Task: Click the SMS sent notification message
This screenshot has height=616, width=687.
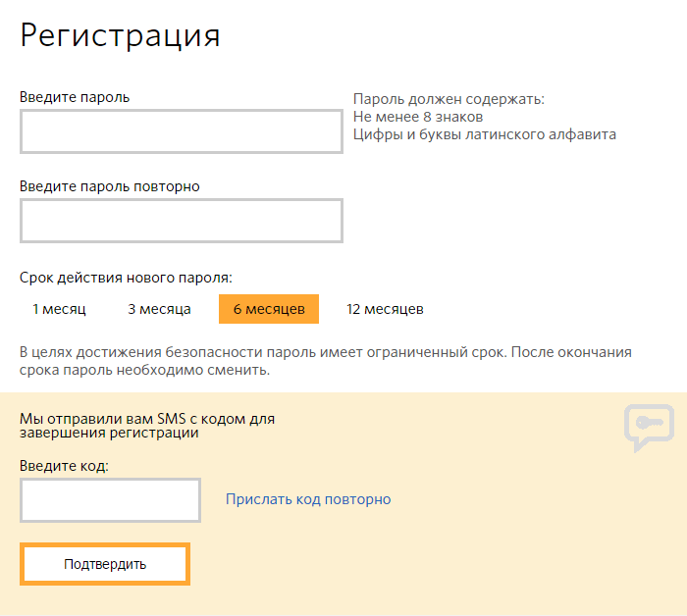Action: (x=147, y=425)
